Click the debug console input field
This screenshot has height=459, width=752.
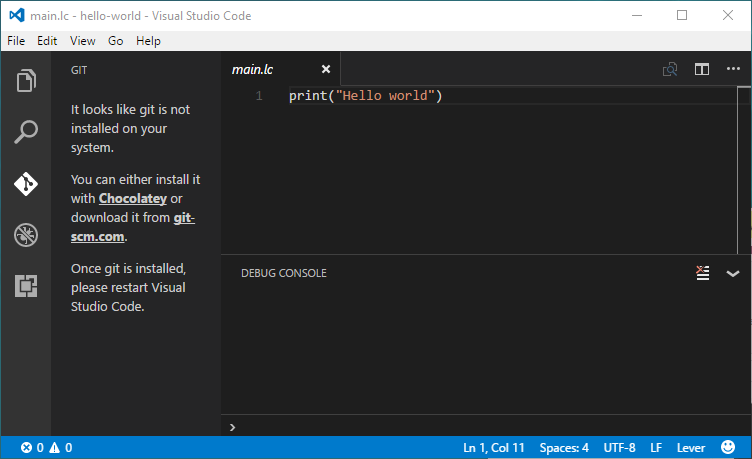480,427
